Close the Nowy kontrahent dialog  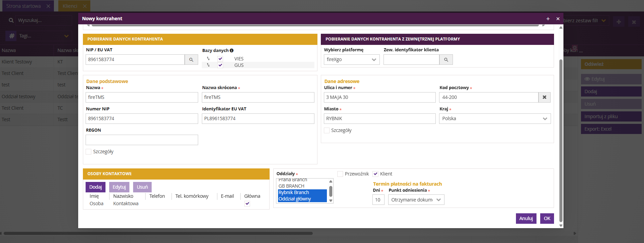558,19
